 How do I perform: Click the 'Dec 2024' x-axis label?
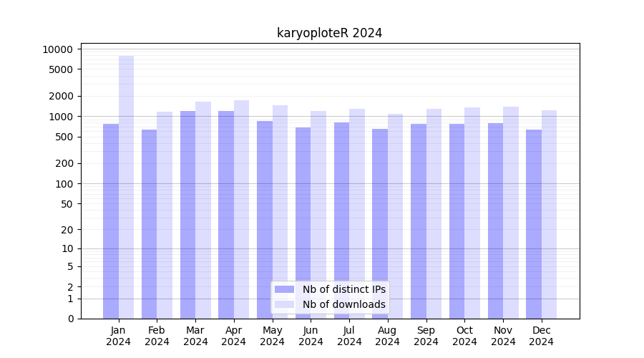tap(541, 336)
